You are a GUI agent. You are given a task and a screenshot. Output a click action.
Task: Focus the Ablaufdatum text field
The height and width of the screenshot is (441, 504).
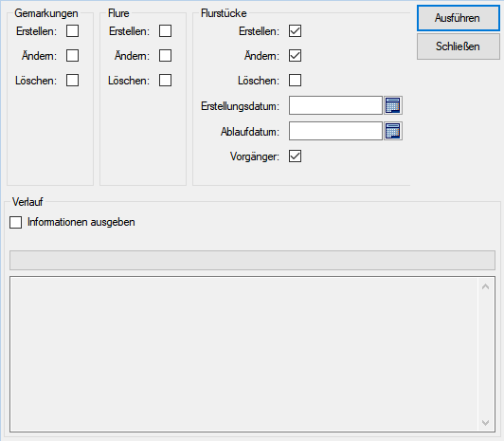click(335, 131)
